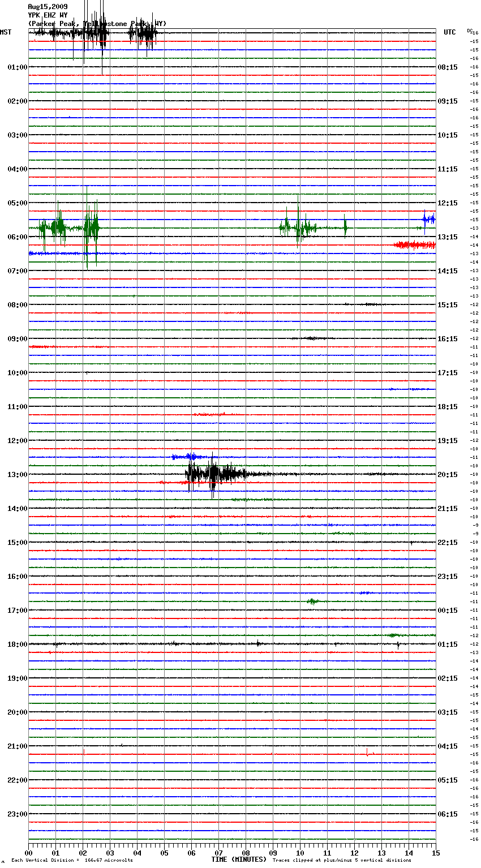Select the 18:00 MST hour label
The height and width of the screenshot is (868, 481).
[x=18, y=644]
